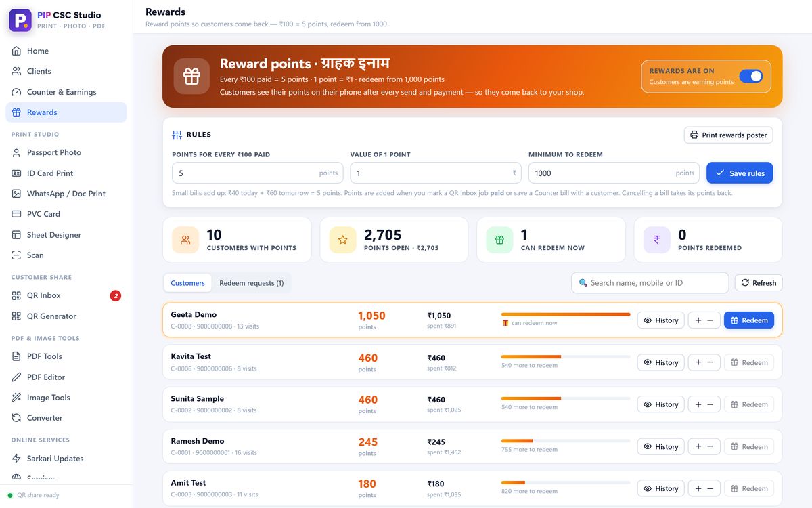812x508 pixels.
Task: Click the PIP logo icon in the sidebar
Action: [x=20, y=20]
